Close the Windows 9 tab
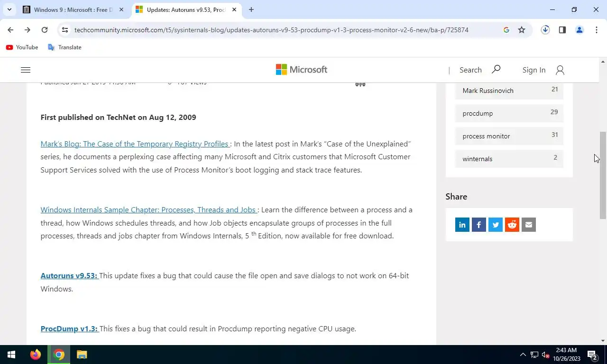 pyautogui.click(x=122, y=9)
